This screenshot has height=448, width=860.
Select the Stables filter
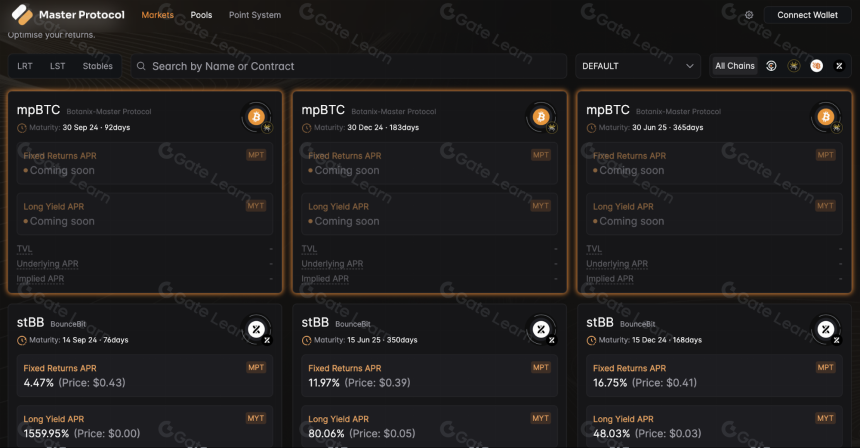click(98, 66)
